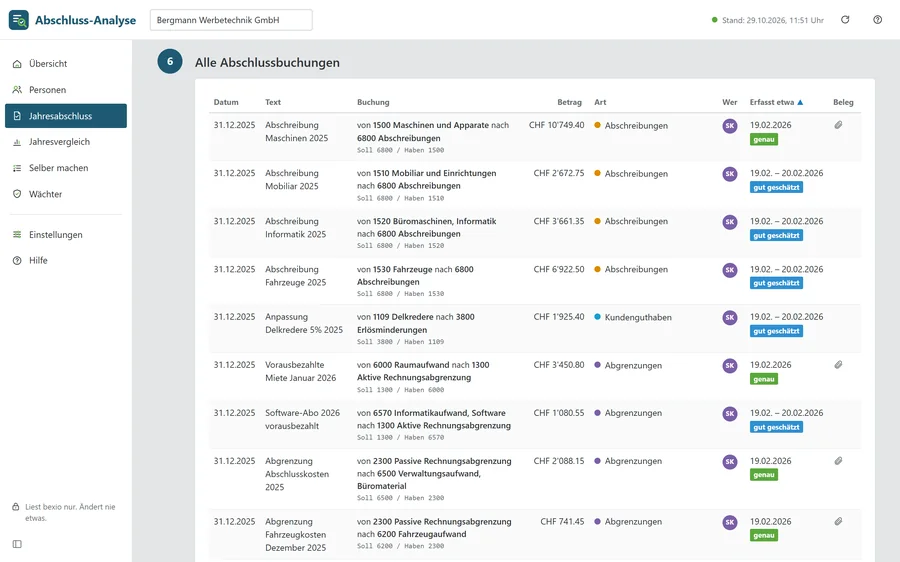Click SK avatar in Abschreibung Mobiliar row

(x=730, y=174)
